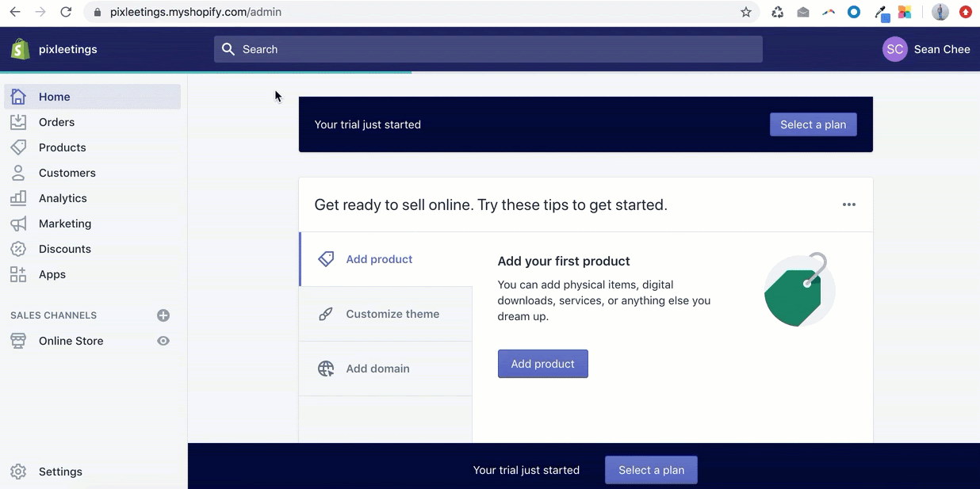Toggle Online Store visibility eye icon
Image resolution: width=980 pixels, height=489 pixels.
pos(163,340)
